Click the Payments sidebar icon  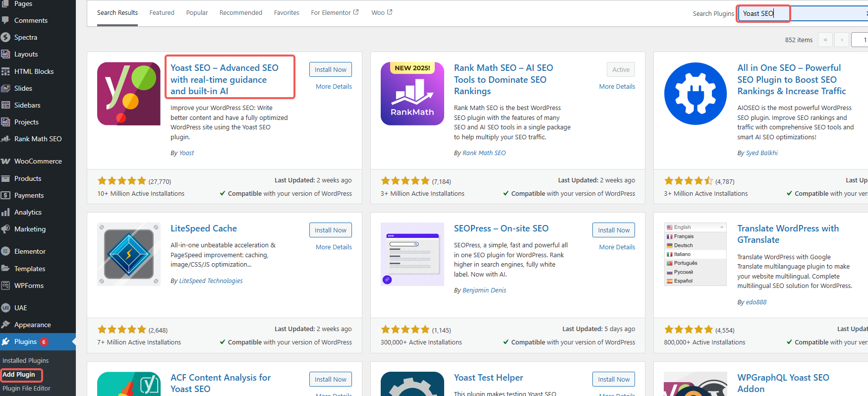click(5, 195)
